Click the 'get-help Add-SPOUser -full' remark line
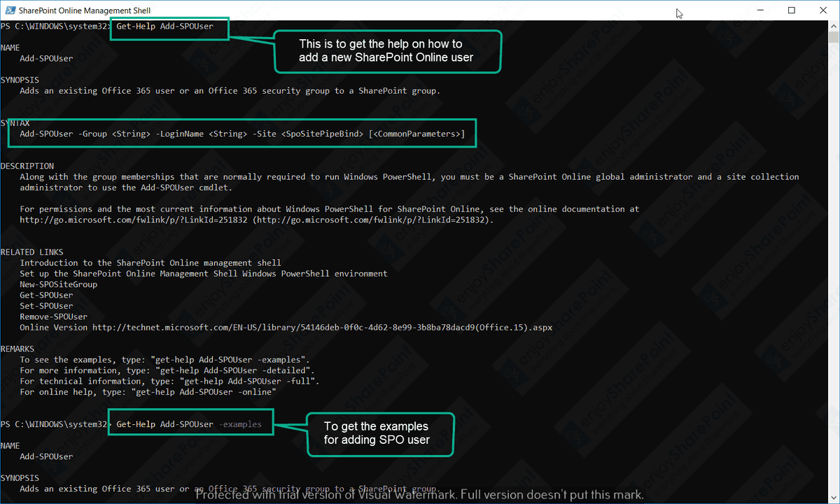 tap(170, 381)
